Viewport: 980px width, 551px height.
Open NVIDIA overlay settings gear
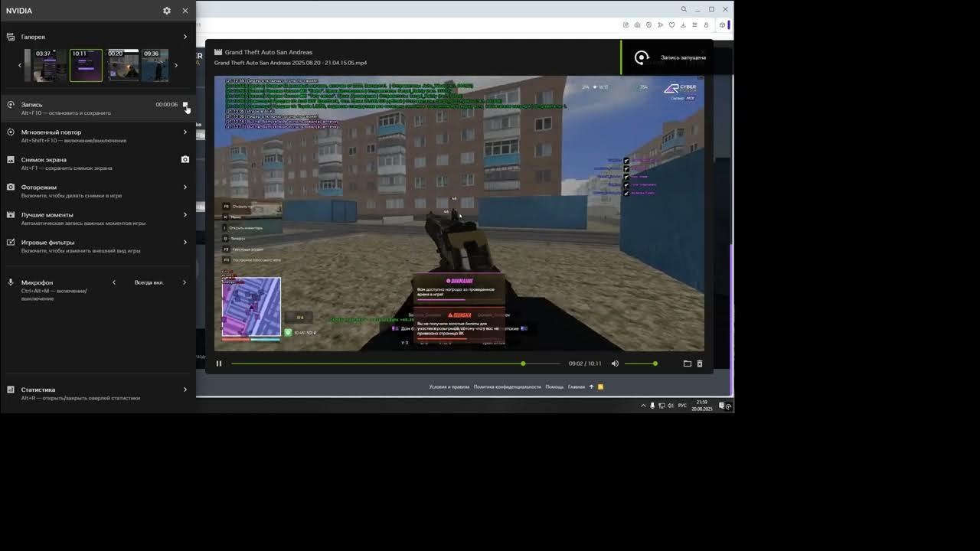point(167,11)
